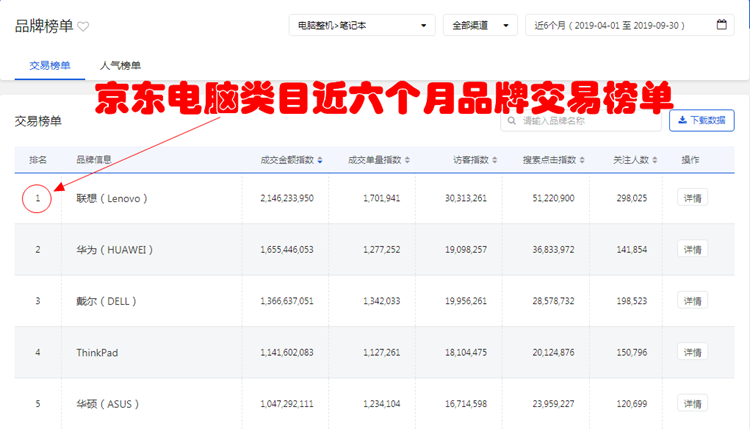Click search click index 28,578,732
The height and width of the screenshot is (429, 750).
coord(553,301)
